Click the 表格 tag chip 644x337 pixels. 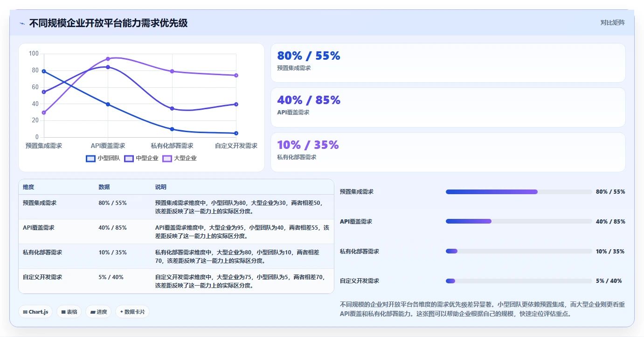[69, 312]
